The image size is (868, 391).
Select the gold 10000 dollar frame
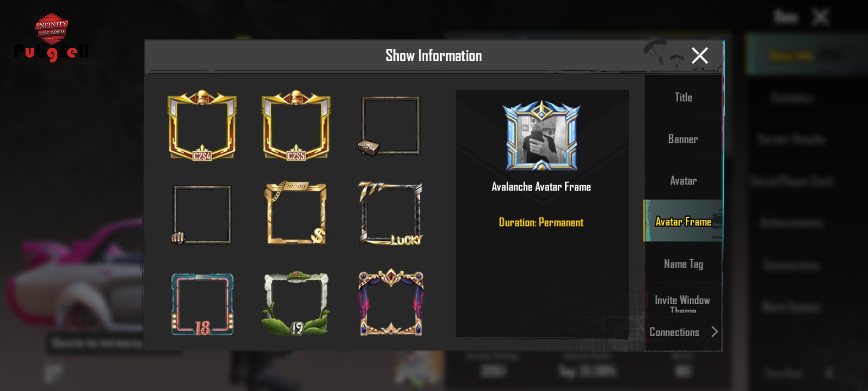point(296,213)
